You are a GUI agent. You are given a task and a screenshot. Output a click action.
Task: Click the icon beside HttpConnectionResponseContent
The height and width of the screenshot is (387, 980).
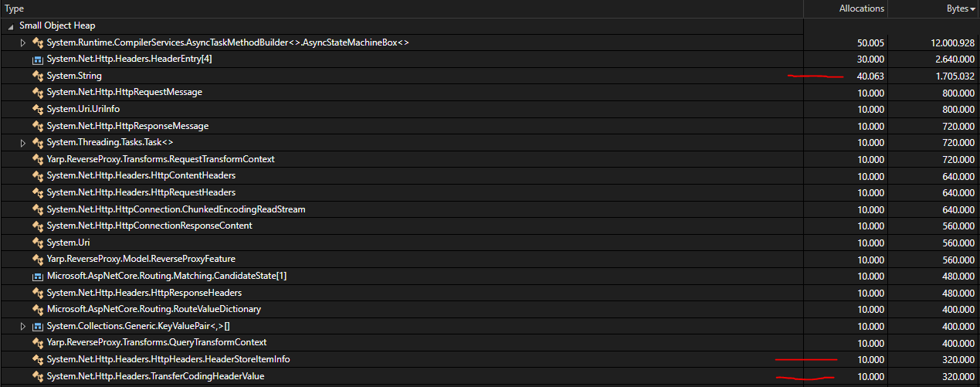click(37, 226)
